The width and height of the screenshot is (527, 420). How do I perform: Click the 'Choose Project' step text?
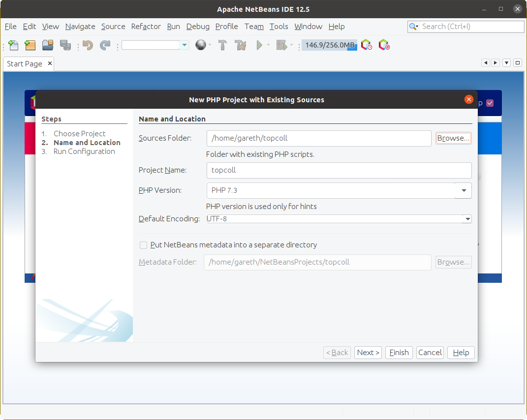click(x=79, y=134)
